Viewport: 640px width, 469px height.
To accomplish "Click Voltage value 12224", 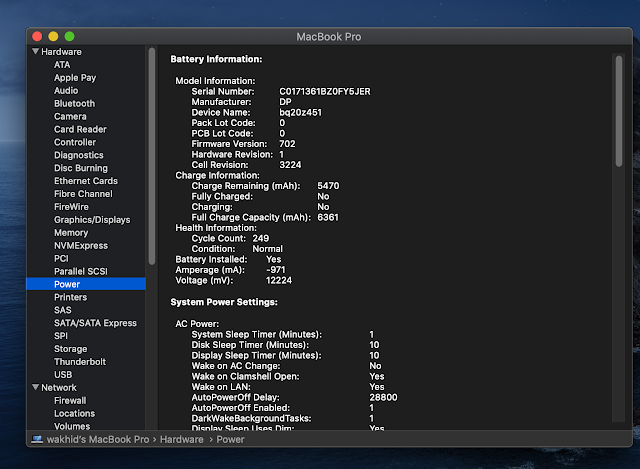I will (x=279, y=280).
